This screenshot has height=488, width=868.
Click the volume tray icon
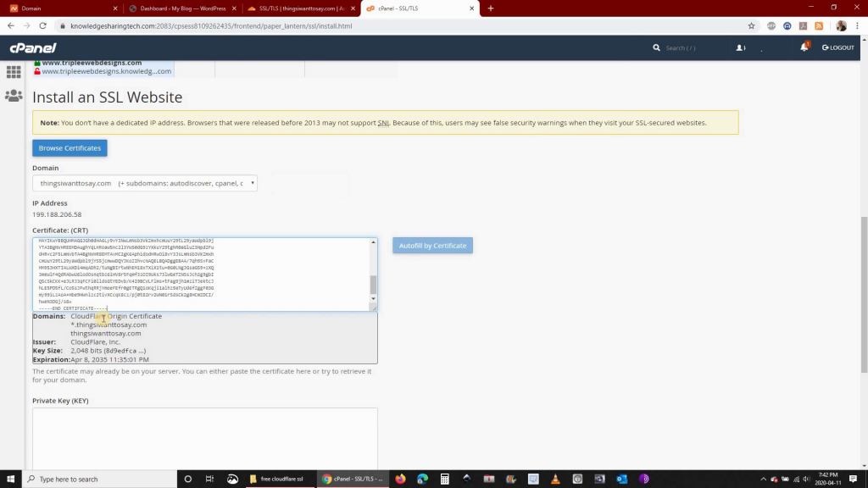click(x=807, y=480)
